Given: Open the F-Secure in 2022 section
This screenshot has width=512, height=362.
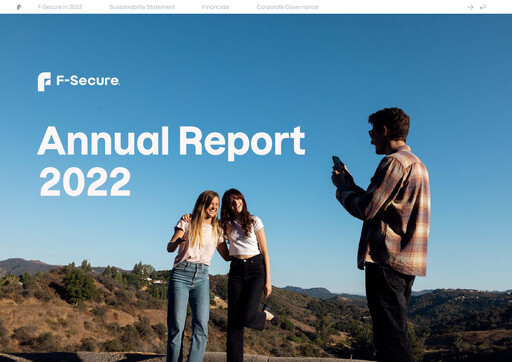Looking at the screenshot, I should coord(60,7).
